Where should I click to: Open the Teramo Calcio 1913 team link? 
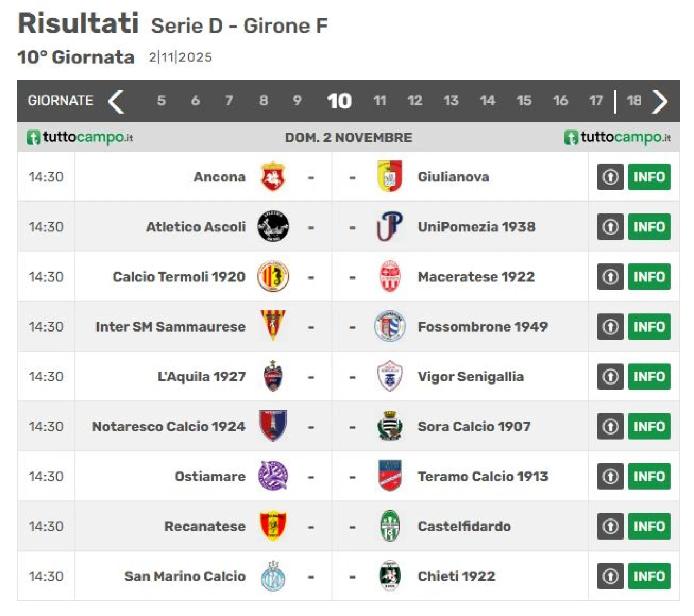tap(483, 476)
